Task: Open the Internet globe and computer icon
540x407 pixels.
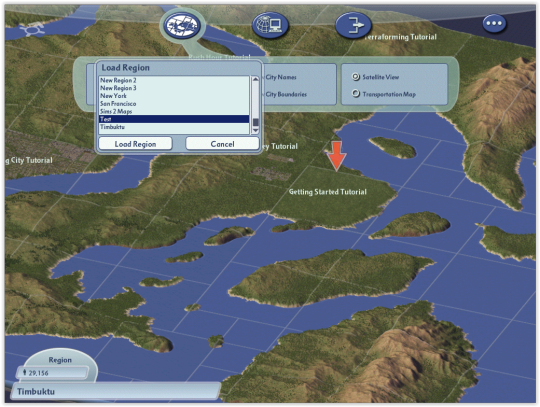Action: coord(270,25)
